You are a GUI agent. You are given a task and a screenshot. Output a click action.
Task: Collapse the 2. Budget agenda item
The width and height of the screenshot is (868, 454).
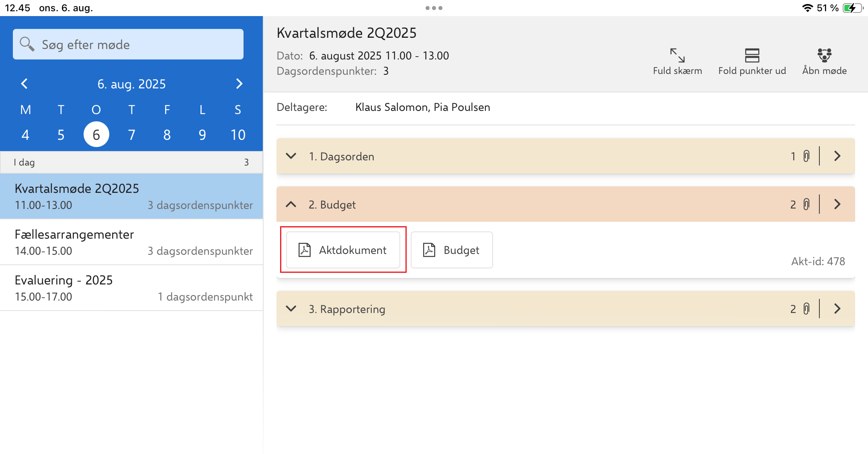tap(291, 204)
